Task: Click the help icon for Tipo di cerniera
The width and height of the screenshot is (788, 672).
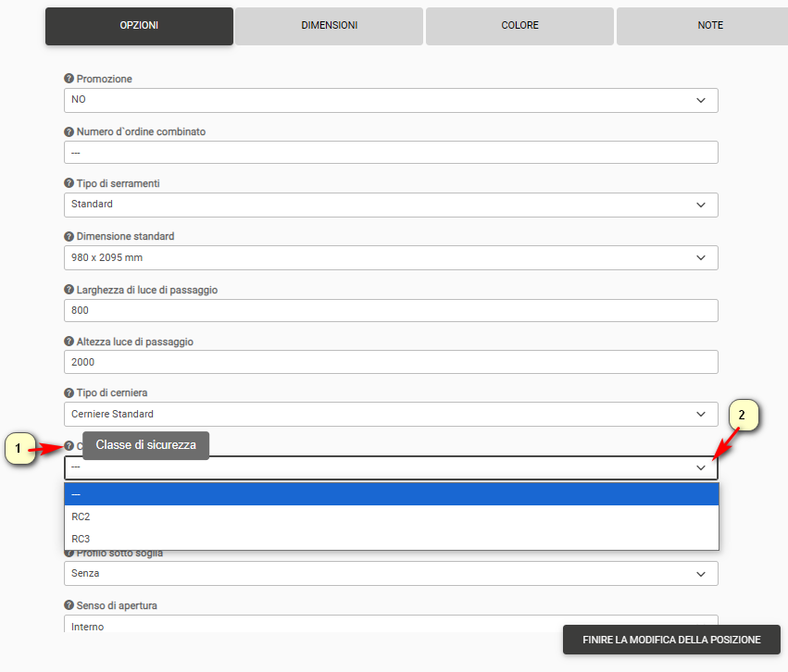Action: coord(69,393)
